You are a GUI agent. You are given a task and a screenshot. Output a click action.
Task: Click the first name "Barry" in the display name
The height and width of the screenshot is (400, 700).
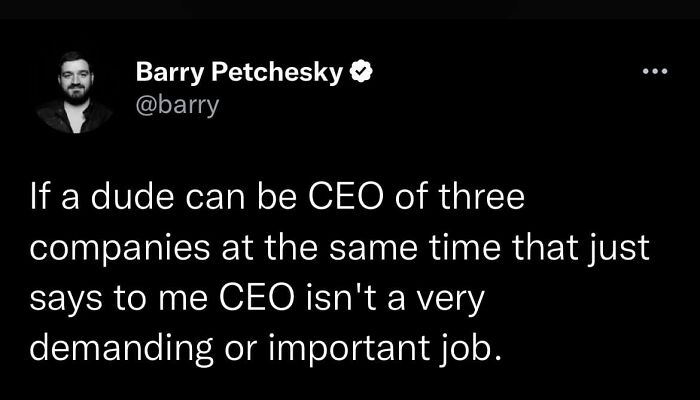[164, 73]
